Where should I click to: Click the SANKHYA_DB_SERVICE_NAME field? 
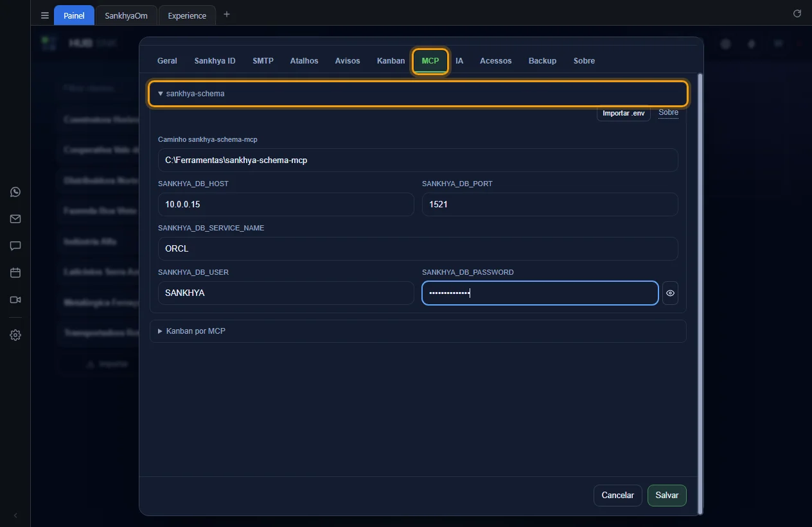tap(418, 248)
